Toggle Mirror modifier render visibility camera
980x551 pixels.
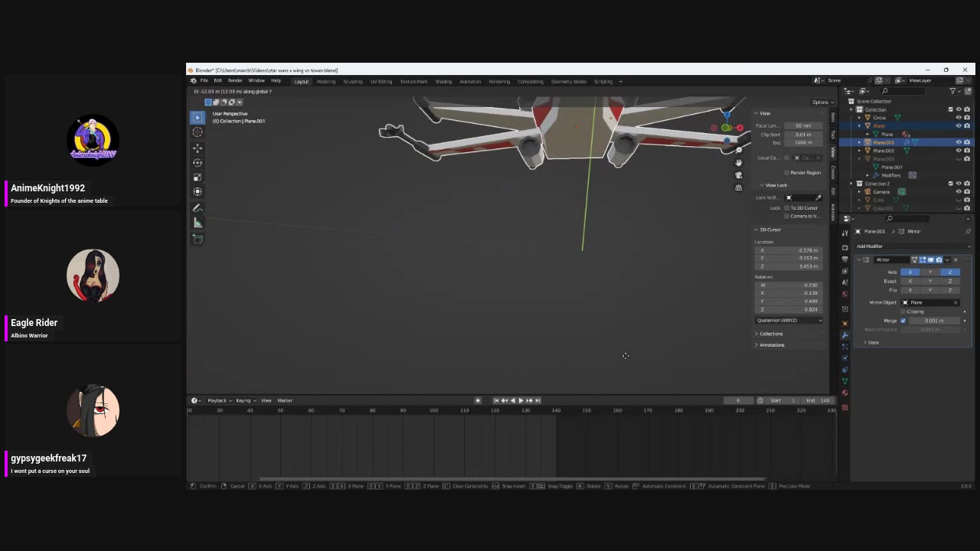coord(939,259)
